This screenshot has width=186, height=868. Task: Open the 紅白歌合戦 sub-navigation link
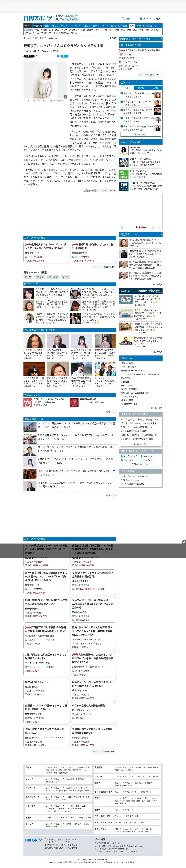click(x=64, y=33)
